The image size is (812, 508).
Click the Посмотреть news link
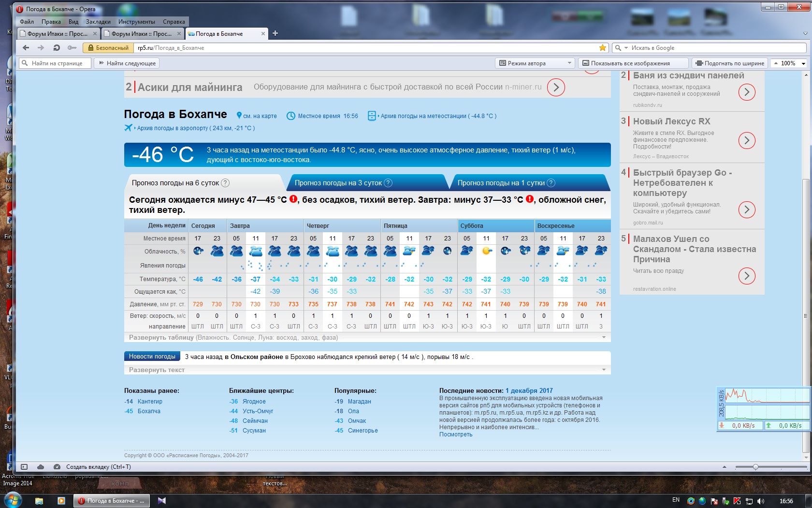pyautogui.click(x=456, y=434)
